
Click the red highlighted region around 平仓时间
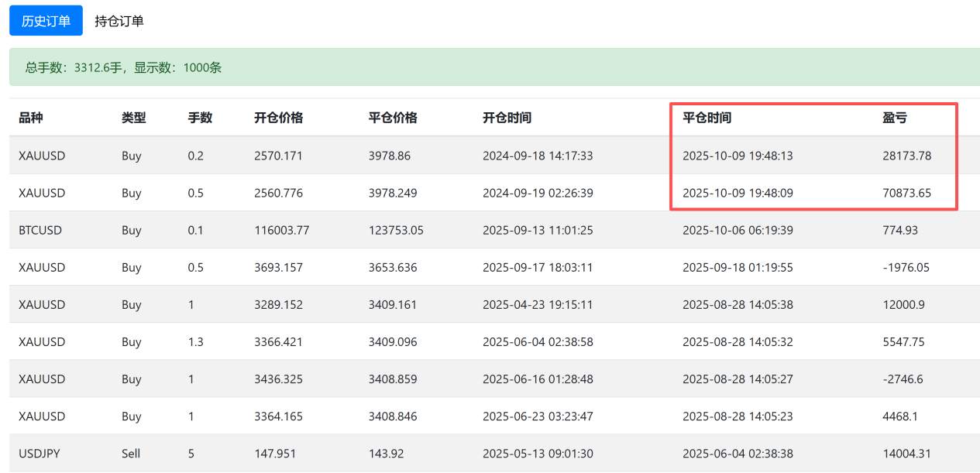pos(813,153)
